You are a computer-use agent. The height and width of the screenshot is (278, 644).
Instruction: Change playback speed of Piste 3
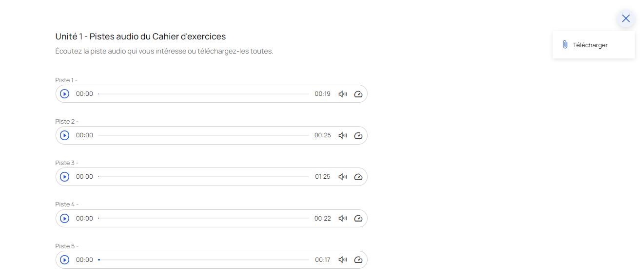click(x=358, y=177)
